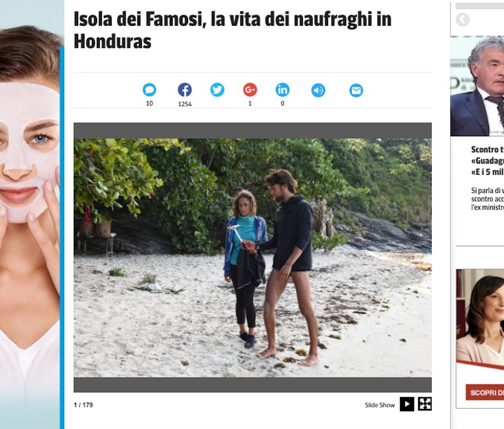Share article on Twitter
This screenshot has width=504, height=429.
pyautogui.click(x=217, y=90)
